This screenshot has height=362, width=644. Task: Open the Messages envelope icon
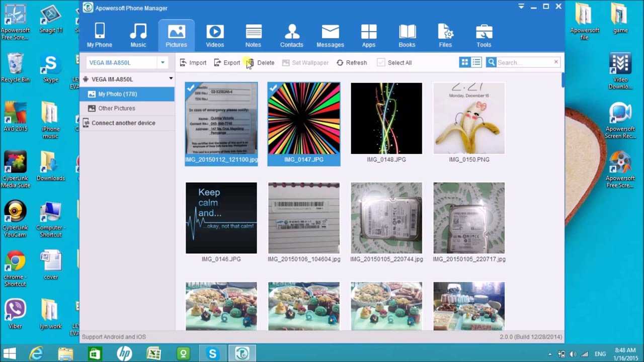(x=330, y=31)
